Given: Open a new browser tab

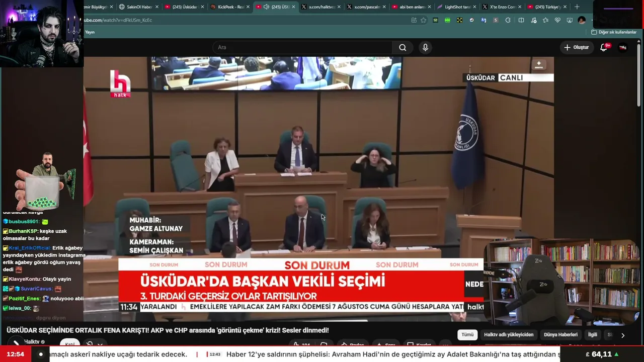Looking at the screenshot, I should click(577, 7).
